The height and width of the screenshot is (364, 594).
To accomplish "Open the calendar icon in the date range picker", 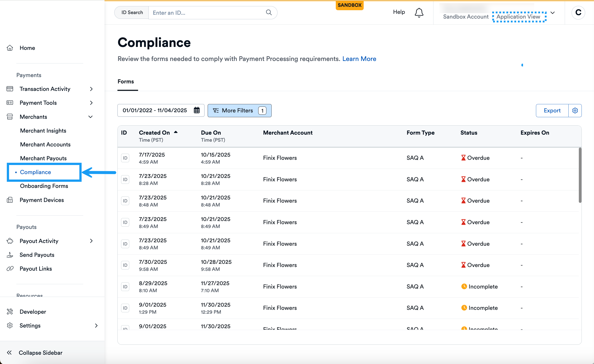I will tap(197, 110).
